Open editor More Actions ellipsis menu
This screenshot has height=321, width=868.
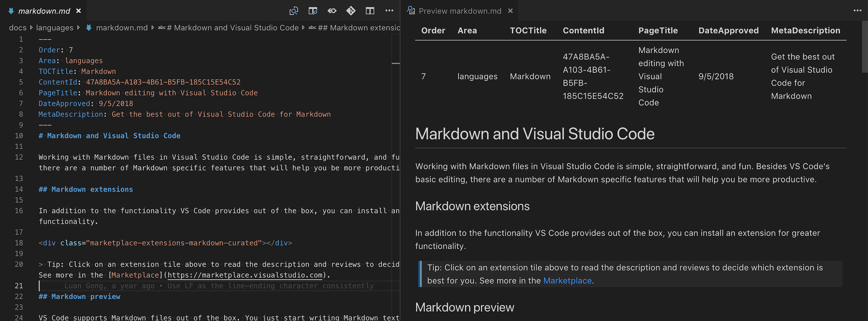tap(389, 11)
